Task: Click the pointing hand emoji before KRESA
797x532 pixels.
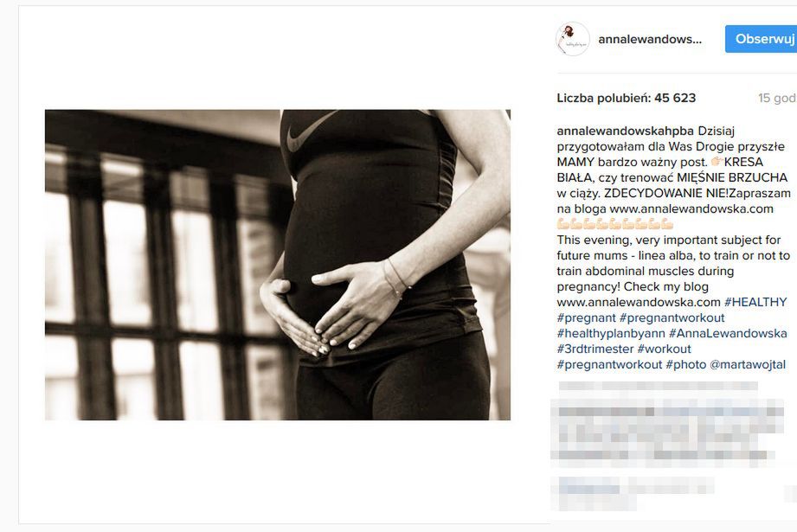Action: tap(717, 162)
